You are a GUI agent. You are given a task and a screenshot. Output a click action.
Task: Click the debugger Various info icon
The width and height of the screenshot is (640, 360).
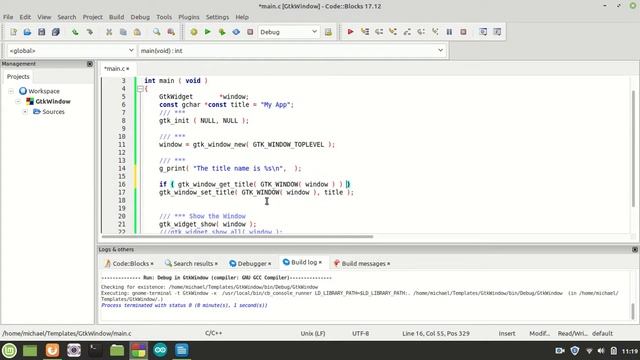click(497, 32)
